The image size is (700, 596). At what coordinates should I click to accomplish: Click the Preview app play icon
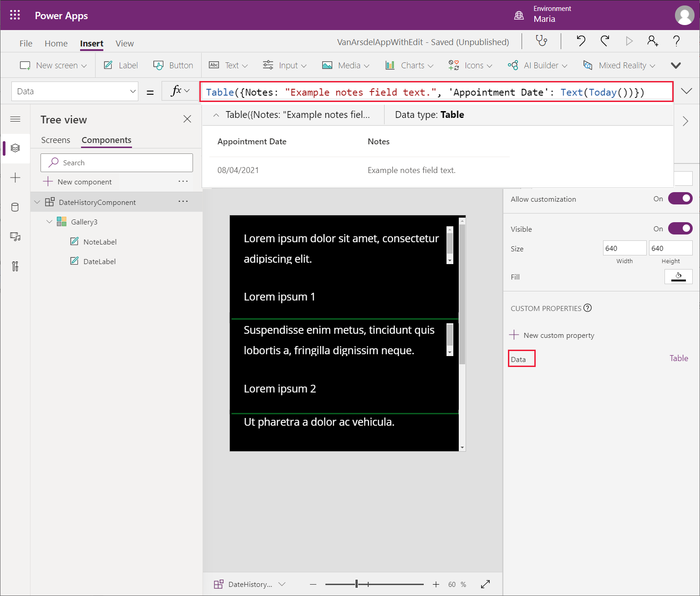coord(629,41)
